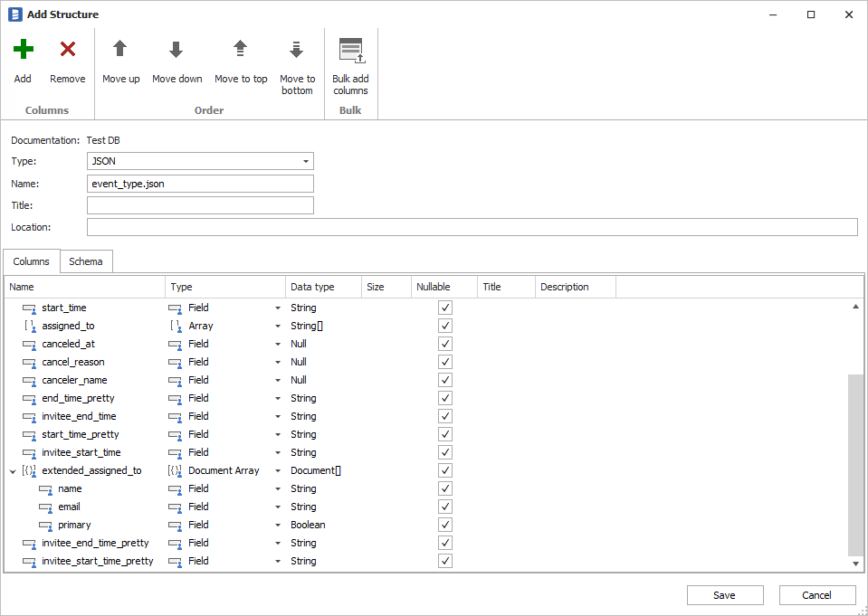
Task: Click the Move down arrow icon
Action: 176,50
